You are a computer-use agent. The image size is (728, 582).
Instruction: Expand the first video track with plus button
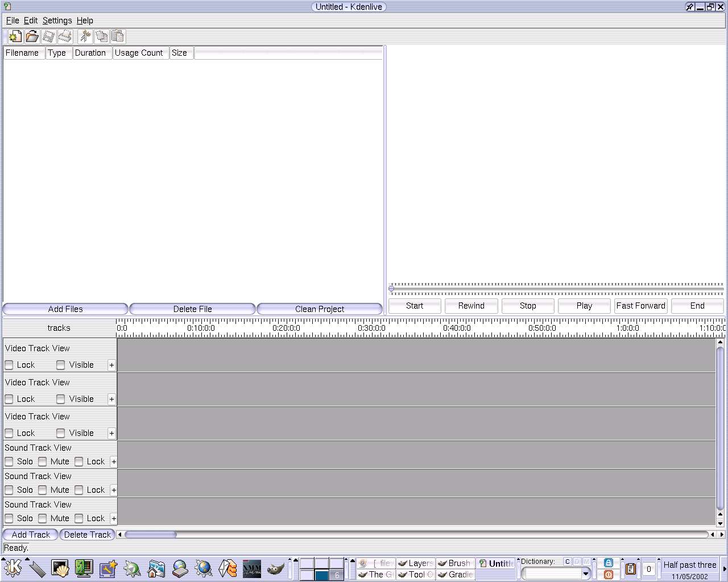(x=111, y=365)
